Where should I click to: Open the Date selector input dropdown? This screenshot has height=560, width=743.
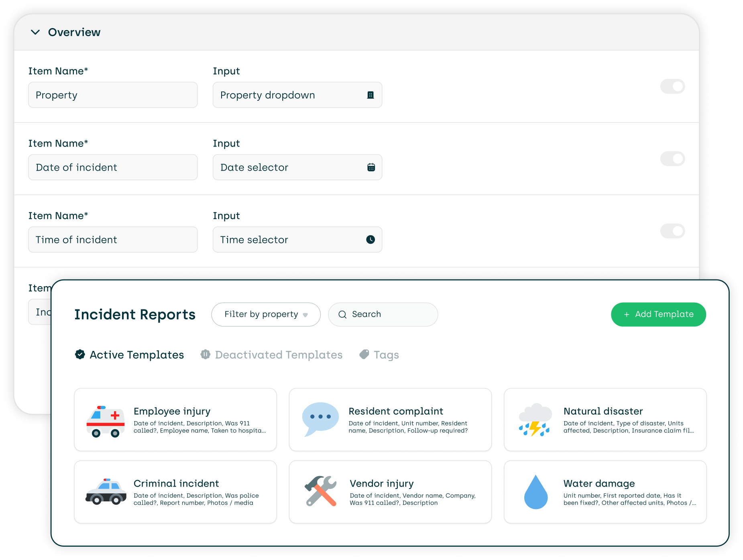pyautogui.click(x=297, y=167)
